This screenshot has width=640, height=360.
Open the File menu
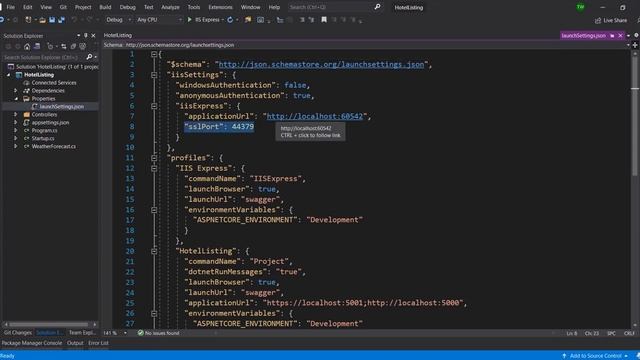pos(10,7)
